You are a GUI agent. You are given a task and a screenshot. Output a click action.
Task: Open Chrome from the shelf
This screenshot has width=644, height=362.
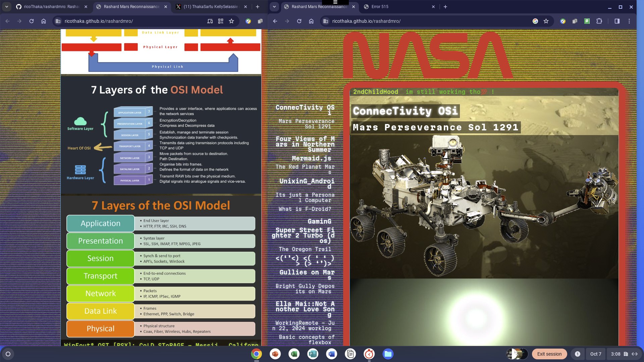point(257,354)
